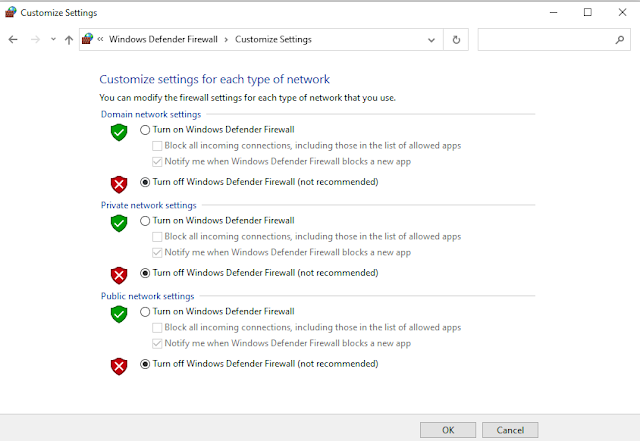Toggle Notify me checkbox under Private settings
This screenshot has height=441, width=640.
pos(157,253)
